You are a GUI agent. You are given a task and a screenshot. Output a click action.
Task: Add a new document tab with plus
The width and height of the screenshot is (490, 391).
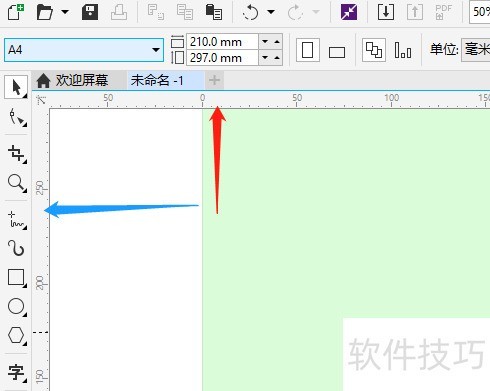coord(214,80)
